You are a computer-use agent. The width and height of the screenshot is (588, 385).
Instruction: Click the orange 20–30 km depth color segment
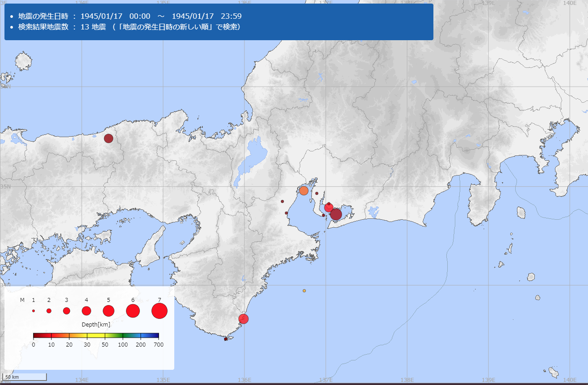[78, 335]
